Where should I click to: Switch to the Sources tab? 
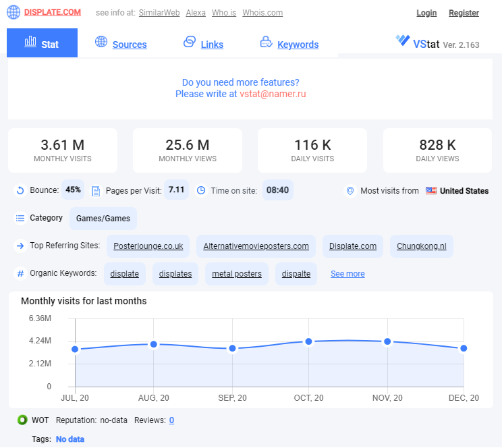(130, 45)
